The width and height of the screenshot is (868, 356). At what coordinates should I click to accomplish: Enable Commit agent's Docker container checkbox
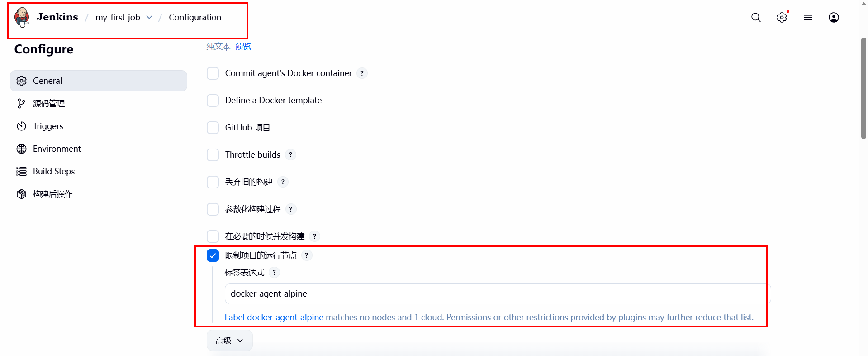(x=213, y=73)
